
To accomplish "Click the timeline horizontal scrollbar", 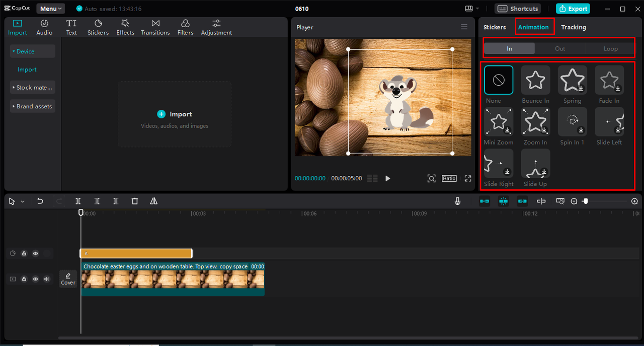I will [x=347, y=337].
